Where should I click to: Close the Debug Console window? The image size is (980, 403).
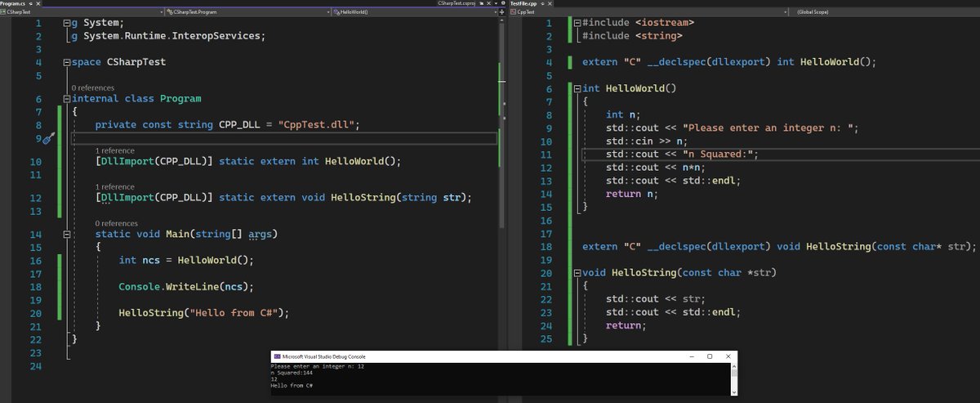(727, 356)
